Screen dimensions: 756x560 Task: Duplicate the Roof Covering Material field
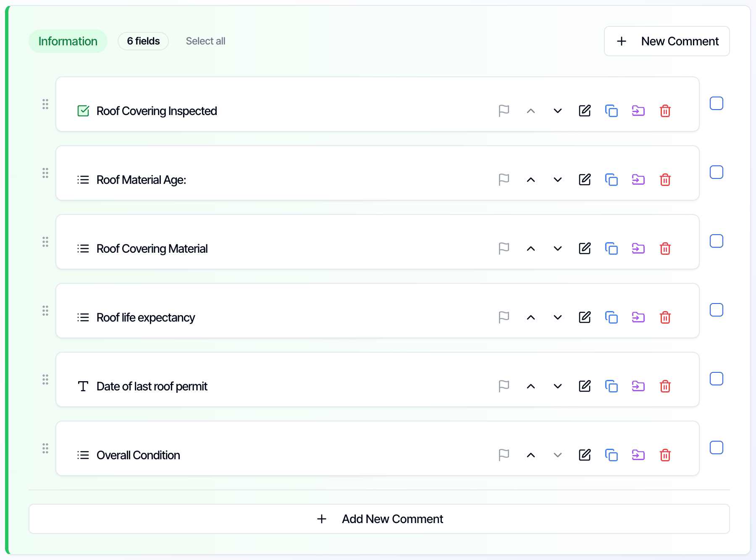612,249
